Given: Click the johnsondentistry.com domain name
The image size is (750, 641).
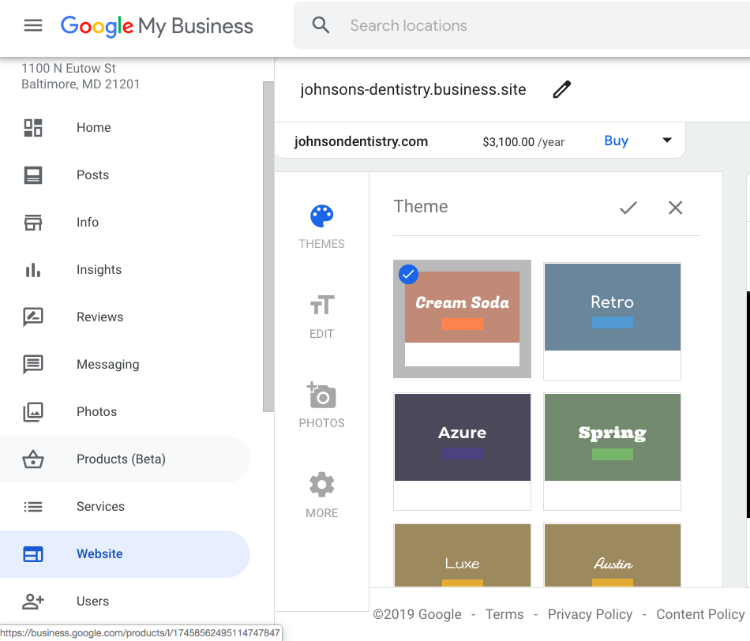Looking at the screenshot, I should [x=361, y=142].
